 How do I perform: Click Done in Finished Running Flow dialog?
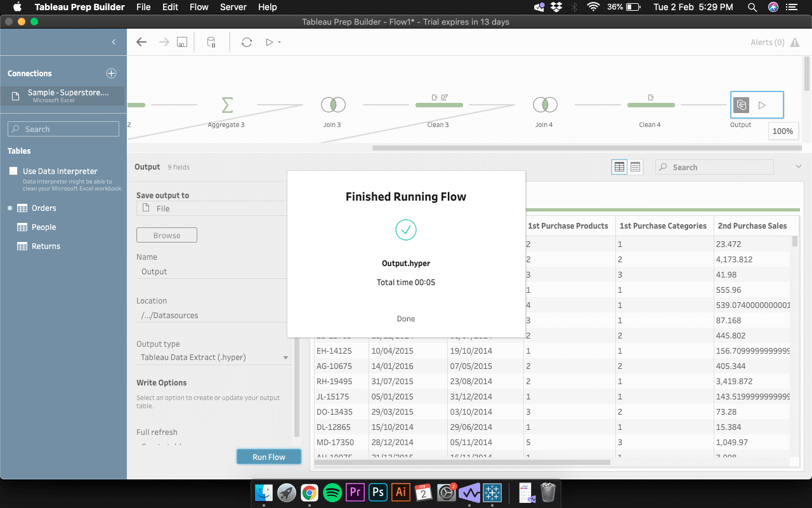406,319
